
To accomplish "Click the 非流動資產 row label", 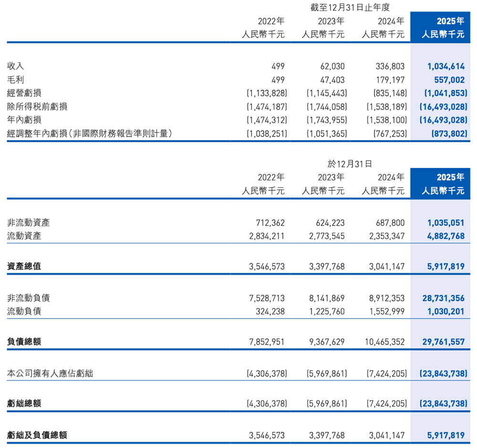I will 28,222.
